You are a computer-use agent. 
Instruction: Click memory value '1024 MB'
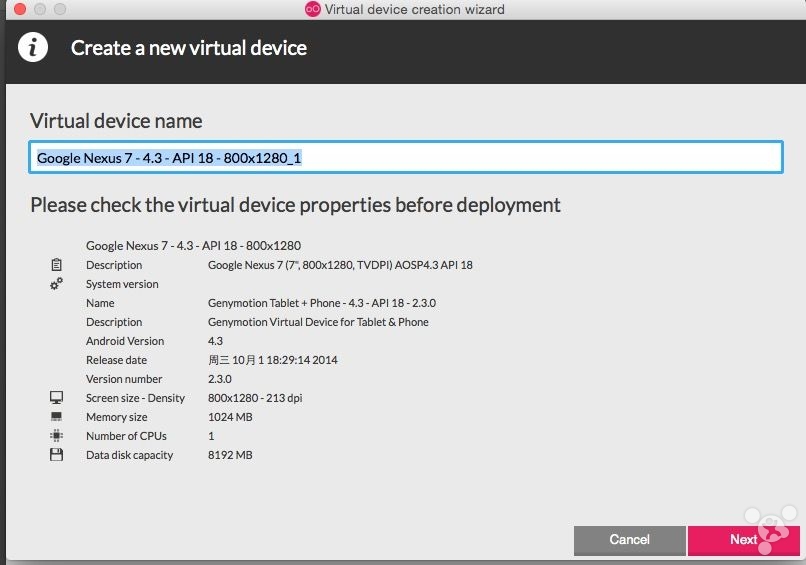tap(230, 417)
